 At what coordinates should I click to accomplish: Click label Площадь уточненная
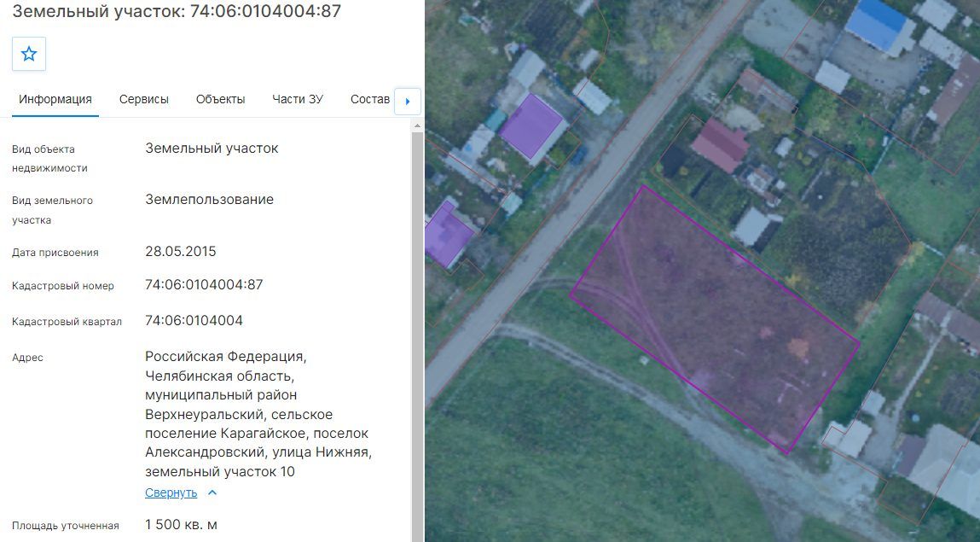tap(65, 526)
